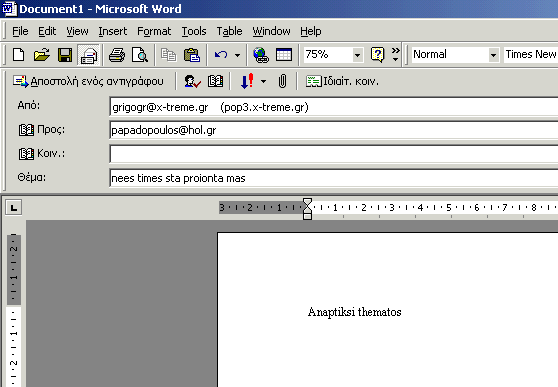Click the Προς address book button

pos(42,130)
